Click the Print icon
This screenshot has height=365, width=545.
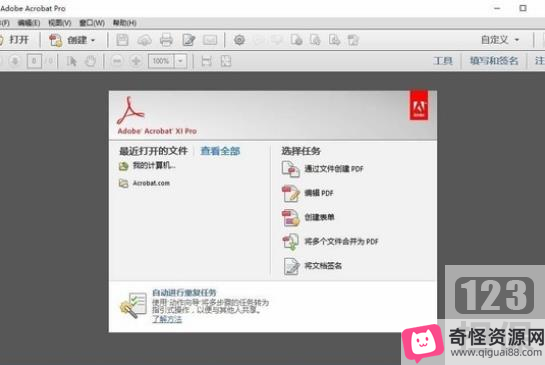click(x=166, y=40)
